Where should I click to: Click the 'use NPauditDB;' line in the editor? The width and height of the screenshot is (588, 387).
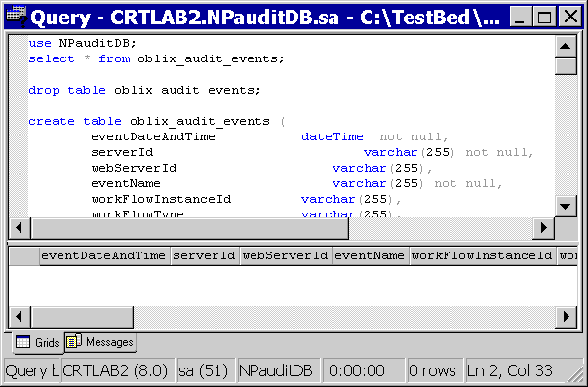pos(83,43)
